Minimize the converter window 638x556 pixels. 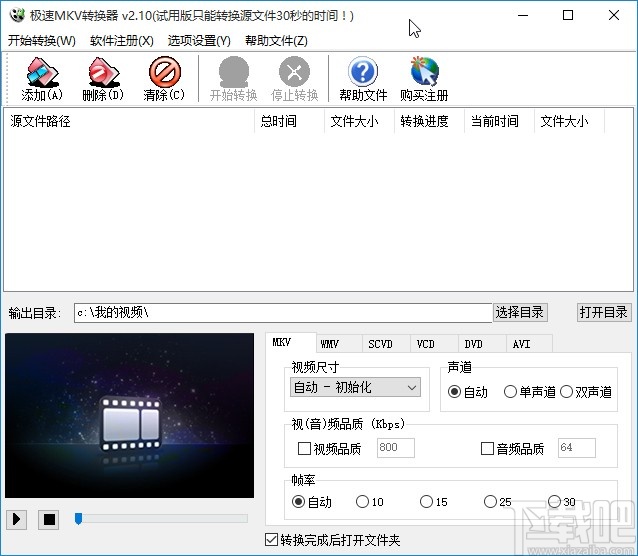point(523,15)
